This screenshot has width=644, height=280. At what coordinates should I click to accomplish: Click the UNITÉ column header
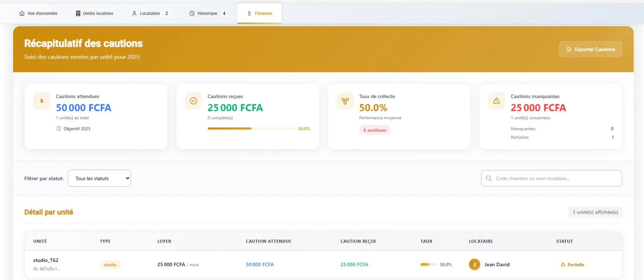tap(40, 241)
